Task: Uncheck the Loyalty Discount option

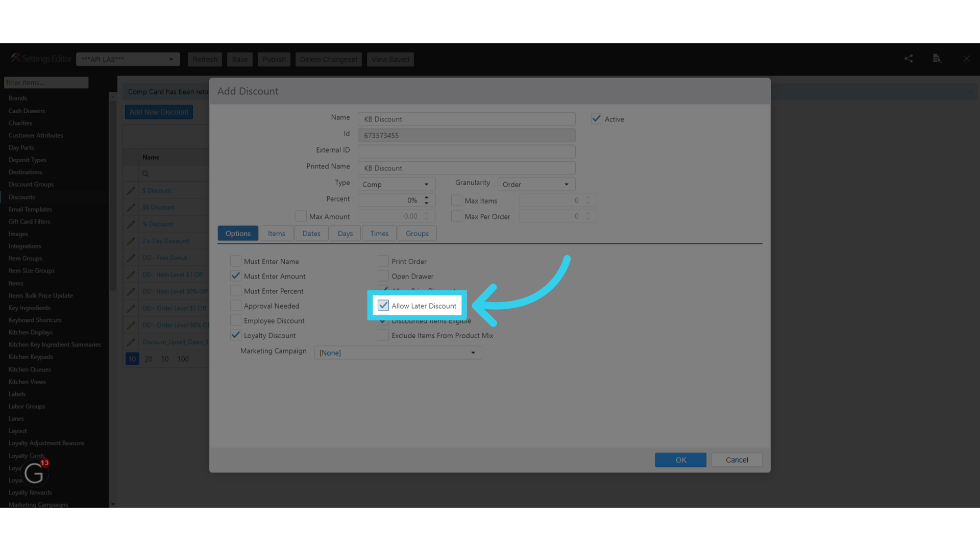Action: point(236,335)
